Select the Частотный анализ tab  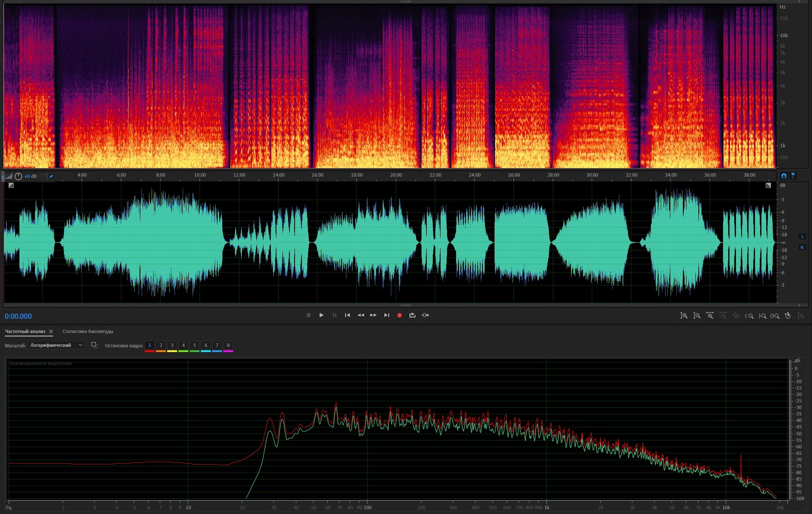pyautogui.click(x=25, y=332)
